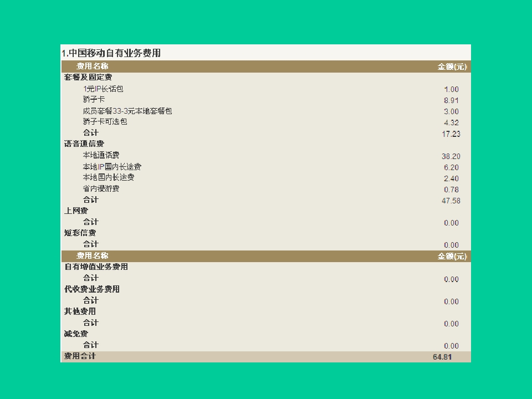This screenshot has width=532, height=399.
Task: Select the 减免费 section heading
Action: [76, 334]
